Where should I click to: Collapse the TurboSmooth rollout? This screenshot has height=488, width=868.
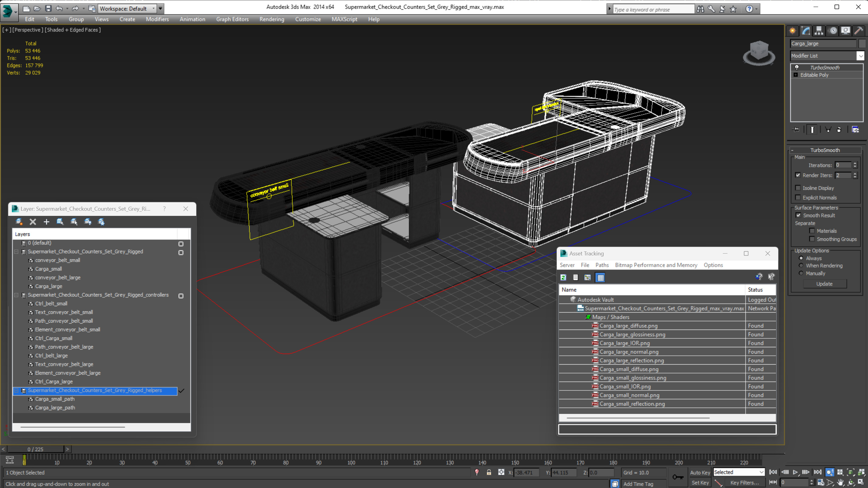click(825, 150)
